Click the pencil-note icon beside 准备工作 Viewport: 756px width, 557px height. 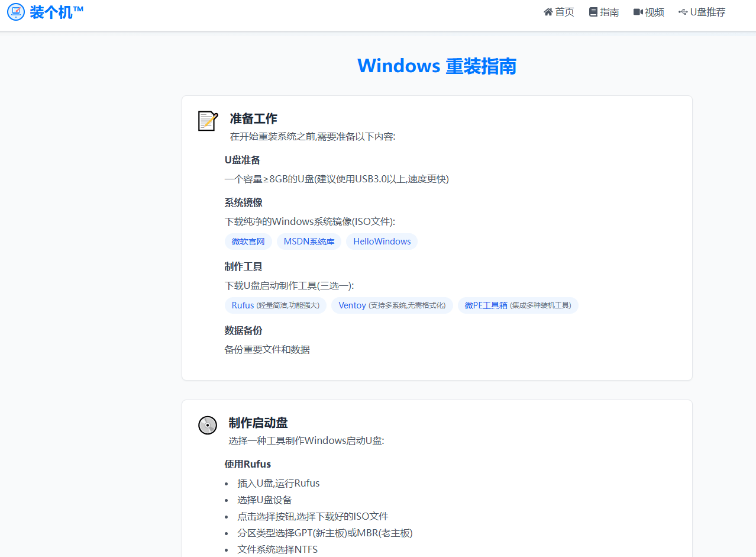(207, 121)
